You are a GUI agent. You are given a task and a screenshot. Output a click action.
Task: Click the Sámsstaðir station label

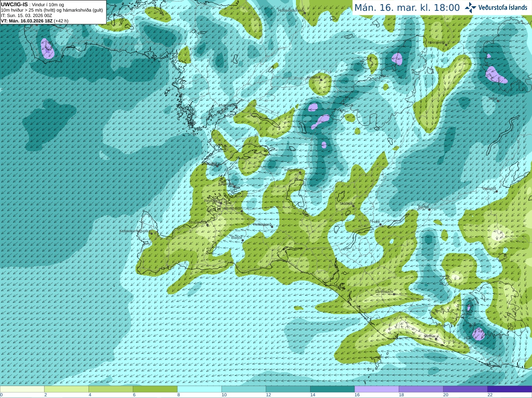pos(384,292)
